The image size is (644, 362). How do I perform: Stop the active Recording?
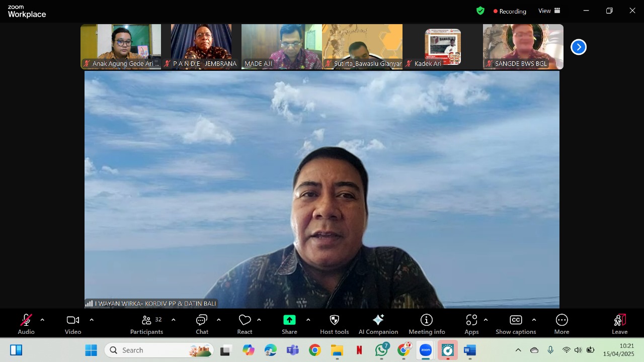(x=510, y=11)
